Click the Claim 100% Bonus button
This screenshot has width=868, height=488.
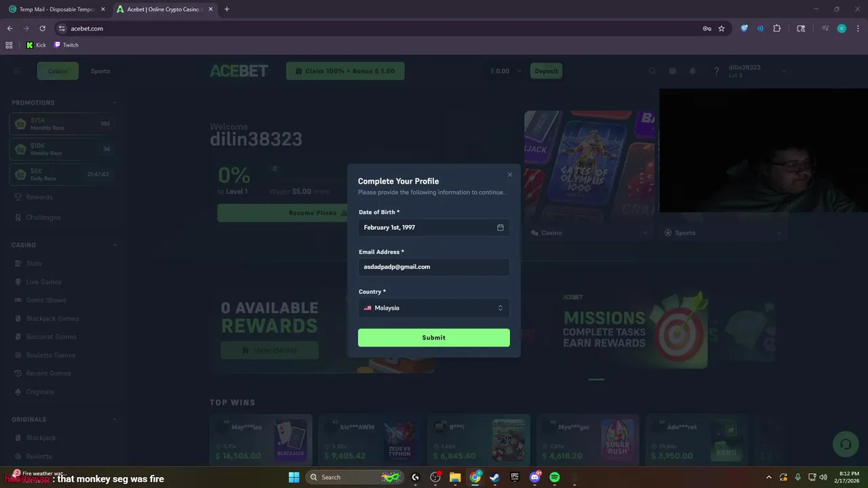coord(345,71)
